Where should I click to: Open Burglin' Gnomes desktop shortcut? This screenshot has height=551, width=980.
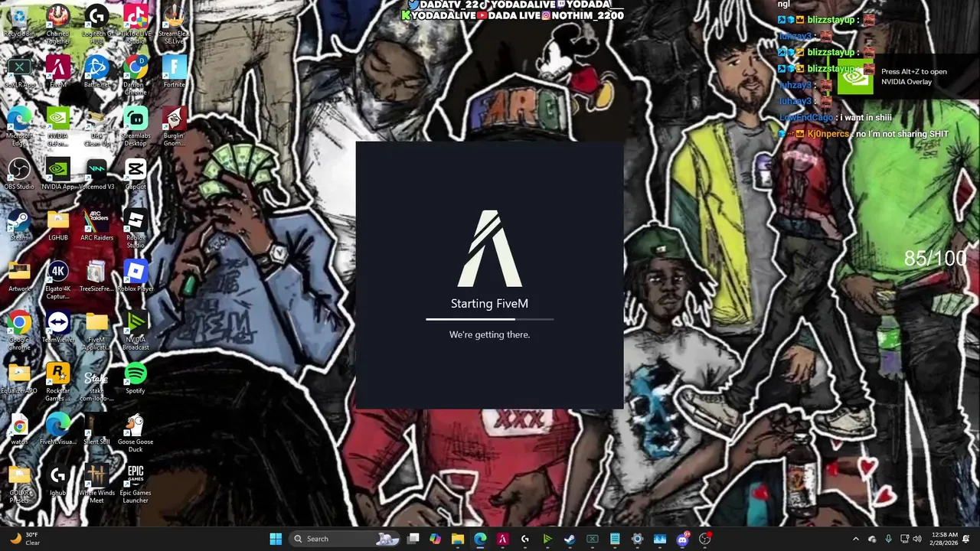(x=175, y=126)
